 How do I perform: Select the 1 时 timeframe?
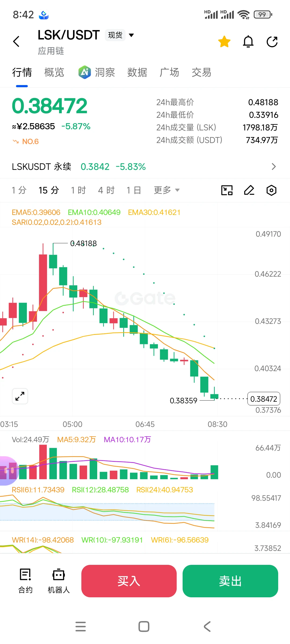[78, 190]
